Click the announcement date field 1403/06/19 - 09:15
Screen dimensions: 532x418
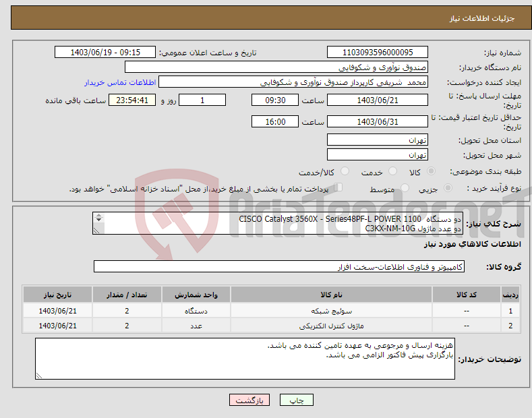pyautogui.click(x=105, y=53)
